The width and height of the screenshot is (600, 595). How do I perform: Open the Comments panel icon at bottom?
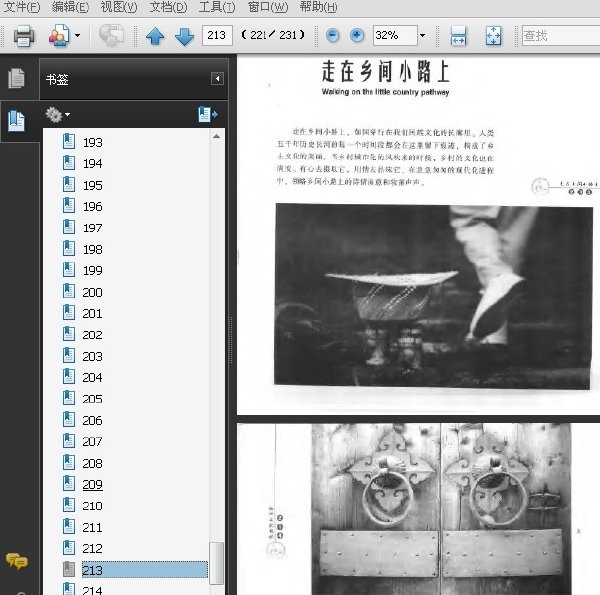click(x=16, y=561)
